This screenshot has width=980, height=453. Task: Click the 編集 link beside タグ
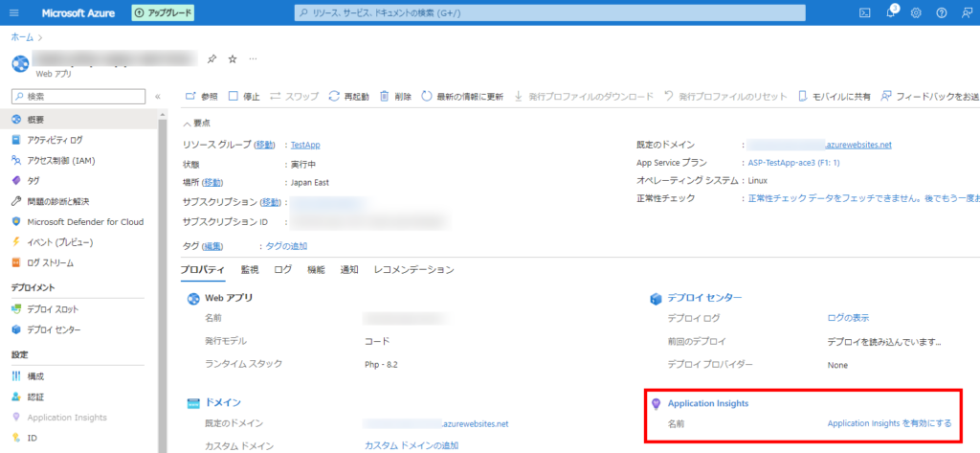(212, 246)
